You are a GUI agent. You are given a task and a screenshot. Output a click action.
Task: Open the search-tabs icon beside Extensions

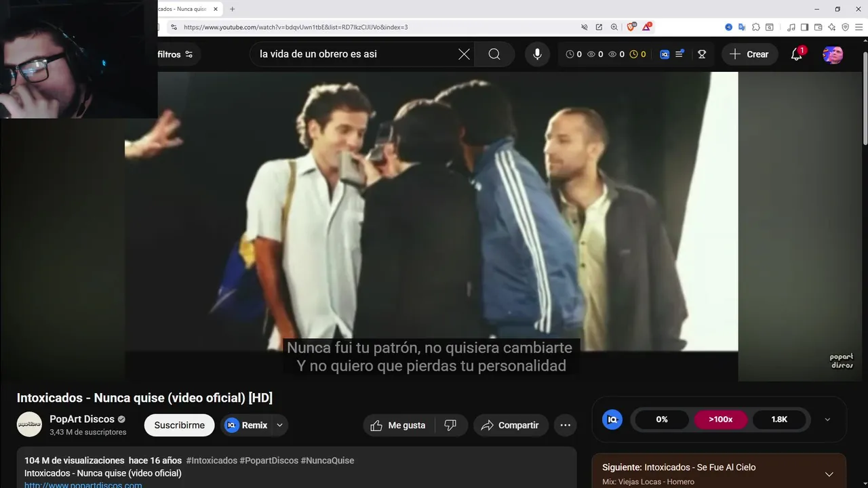point(770,27)
